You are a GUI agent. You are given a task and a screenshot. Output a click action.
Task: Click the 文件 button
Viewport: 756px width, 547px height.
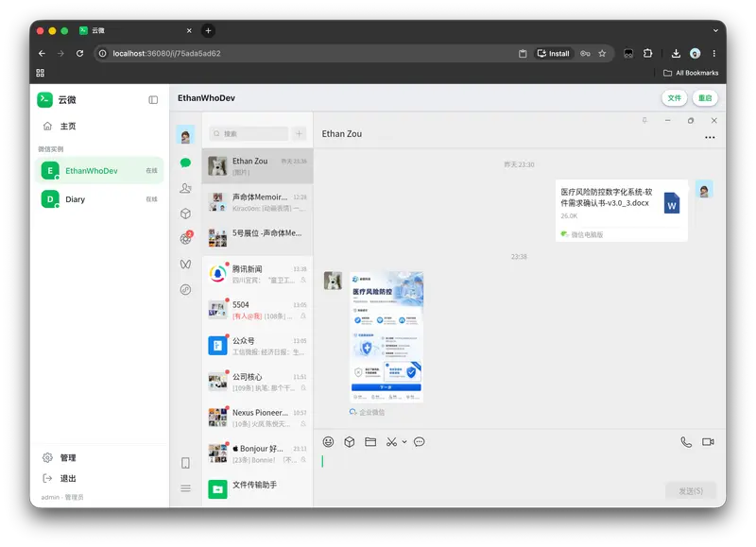click(674, 98)
